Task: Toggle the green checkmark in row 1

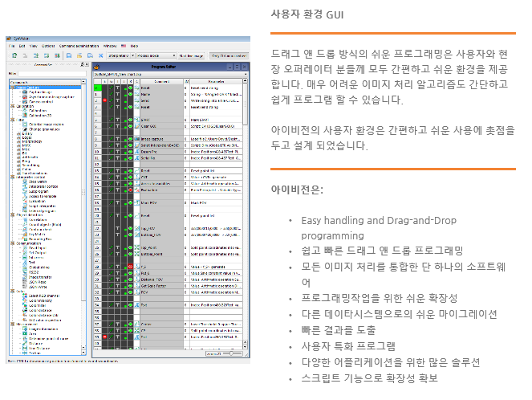Action: (x=112, y=93)
